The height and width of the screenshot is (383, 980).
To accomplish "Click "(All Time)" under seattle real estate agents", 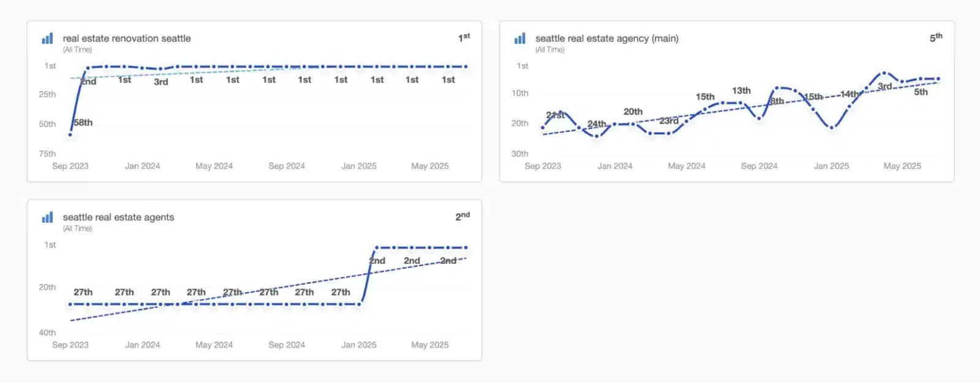I will click(x=77, y=228).
